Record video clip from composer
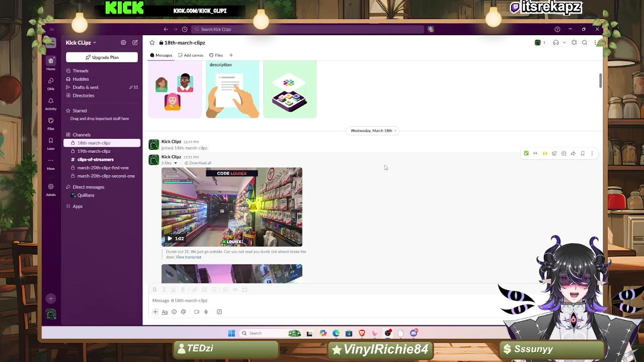 click(197, 312)
